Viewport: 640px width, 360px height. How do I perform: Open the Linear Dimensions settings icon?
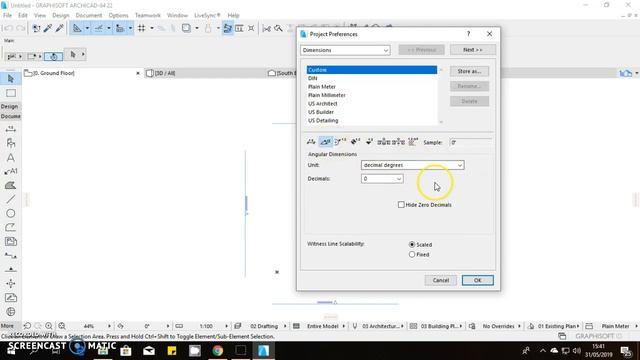coord(311,142)
